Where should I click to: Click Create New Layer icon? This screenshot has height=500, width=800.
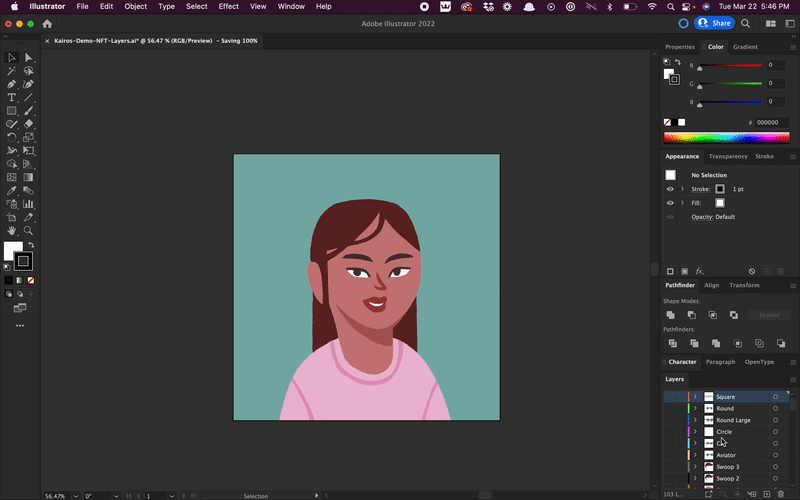coord(766,494)
